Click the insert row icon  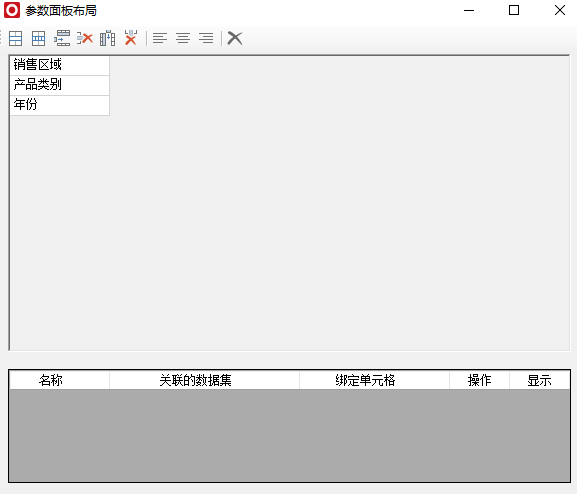[62, 38]
